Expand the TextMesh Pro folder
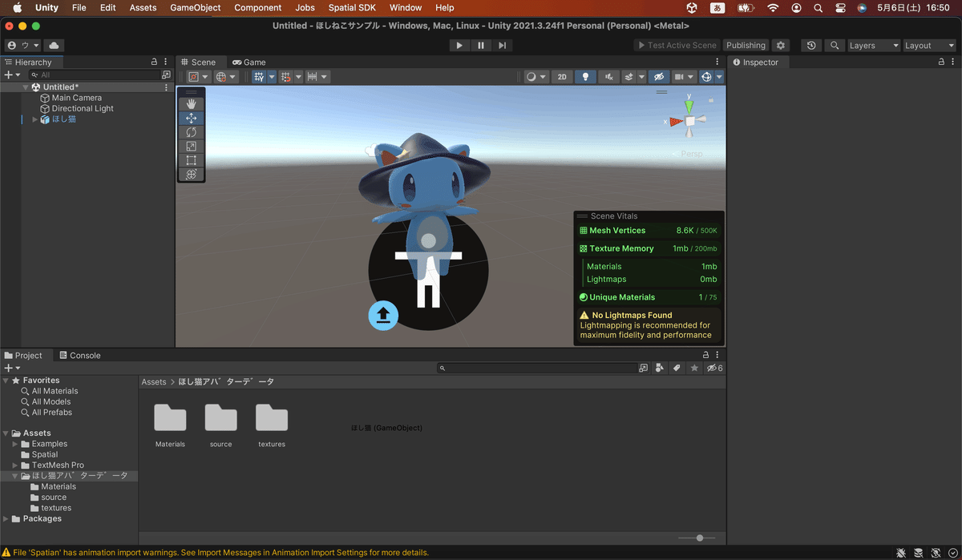Viewport: 962px width, 560px height. [x=15, y=465]
